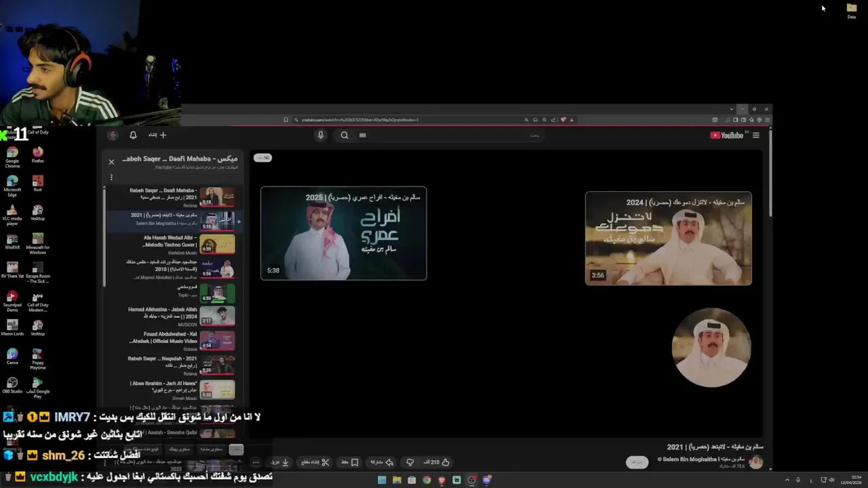The height and width of the screenshot is (488, 868).
Task: Switch to Brave browser on the taskbar
Action: click(441, 480)
